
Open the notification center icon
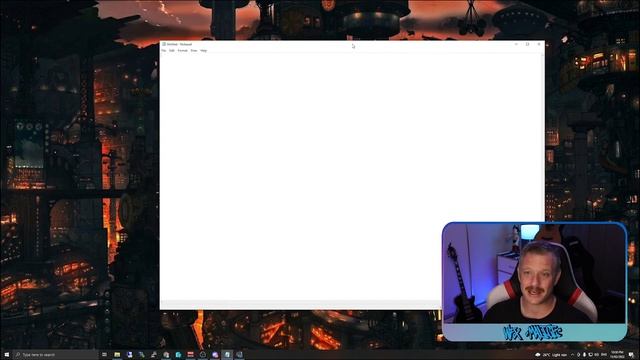point(631,355)
